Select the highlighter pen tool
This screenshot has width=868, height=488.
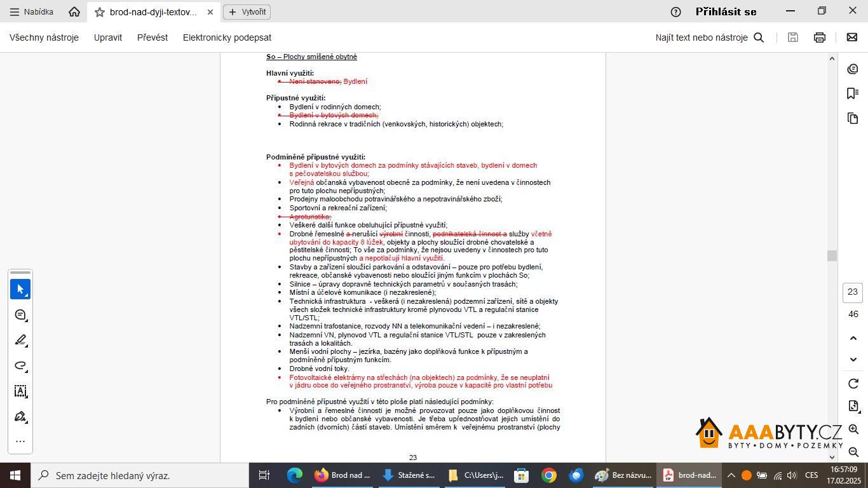coord(20,340)
